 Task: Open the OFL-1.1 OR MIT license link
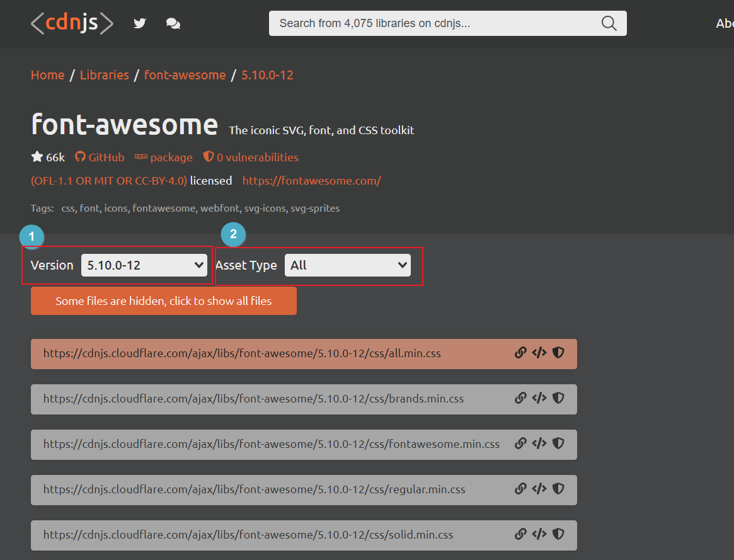pos(109,181)
